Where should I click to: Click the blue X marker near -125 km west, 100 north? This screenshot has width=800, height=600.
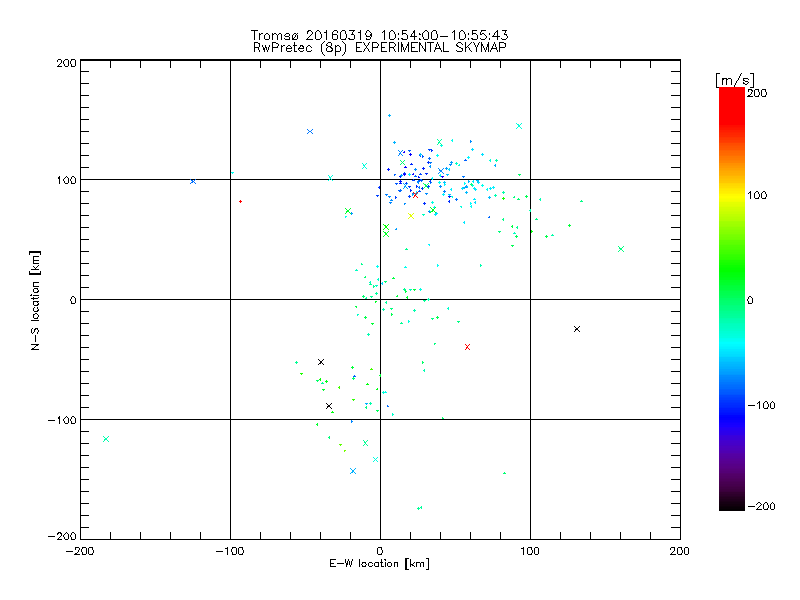[193, 181]
